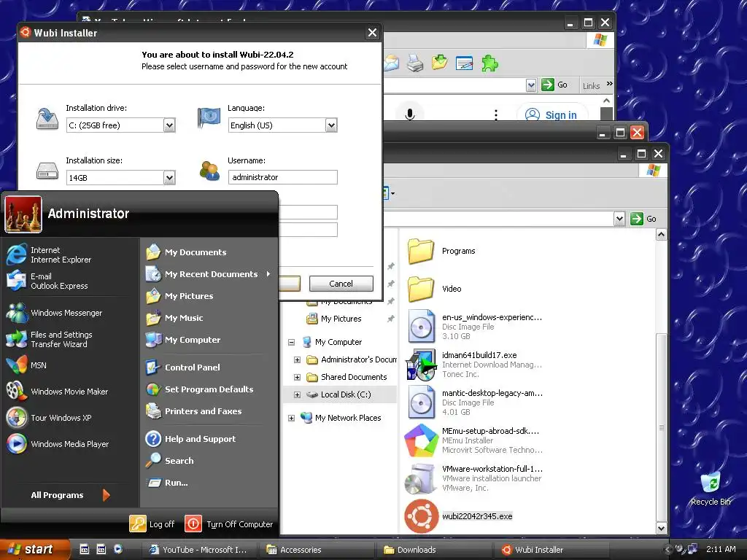Click Print icon in IE toolbar
This screenshot has width=747, height=560.
coord(415,63)
